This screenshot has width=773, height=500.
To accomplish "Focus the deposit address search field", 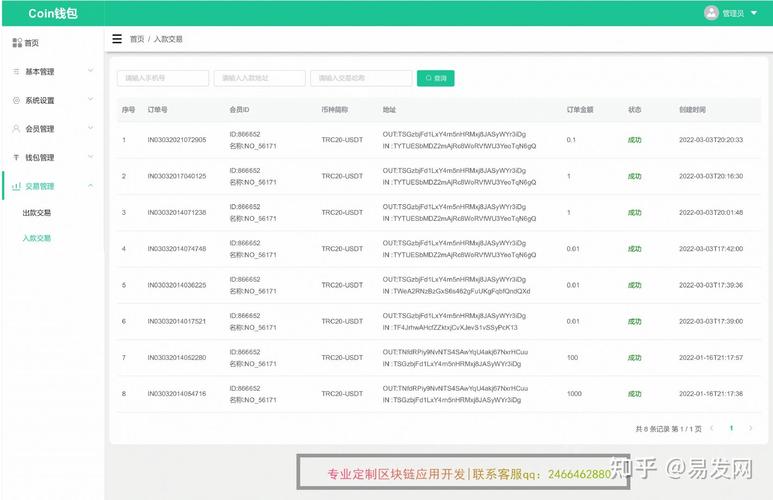I will (x=260, y=78).
